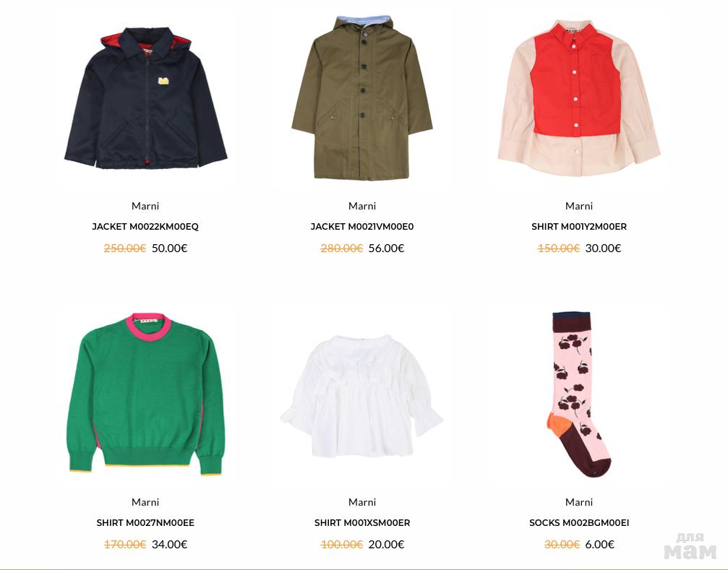Select Marni brand above socks title

[579, 502]
